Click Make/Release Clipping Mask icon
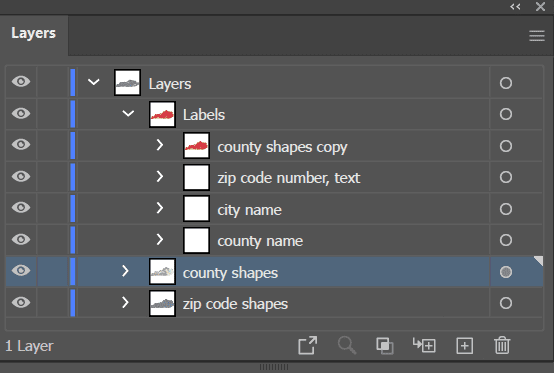 385,345
